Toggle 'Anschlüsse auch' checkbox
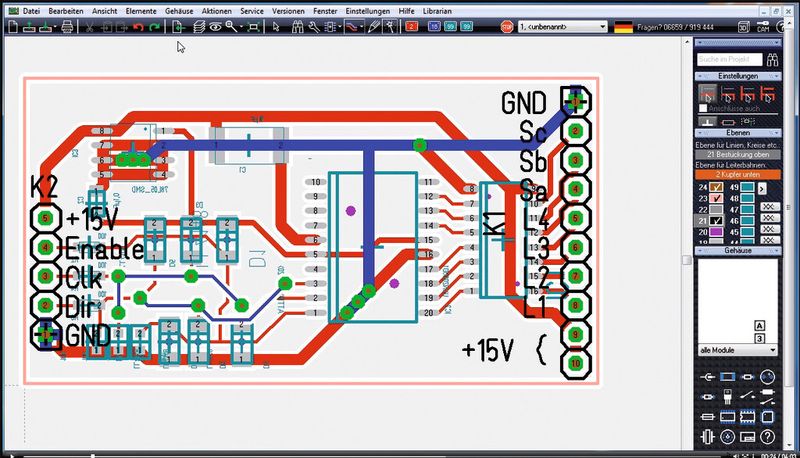Screen dimensions: 800x458 point(703,108)
